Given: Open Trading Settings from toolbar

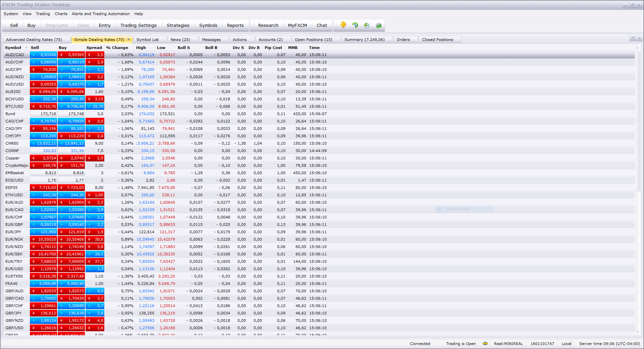Looking at the screenshot, I should 139,25.
